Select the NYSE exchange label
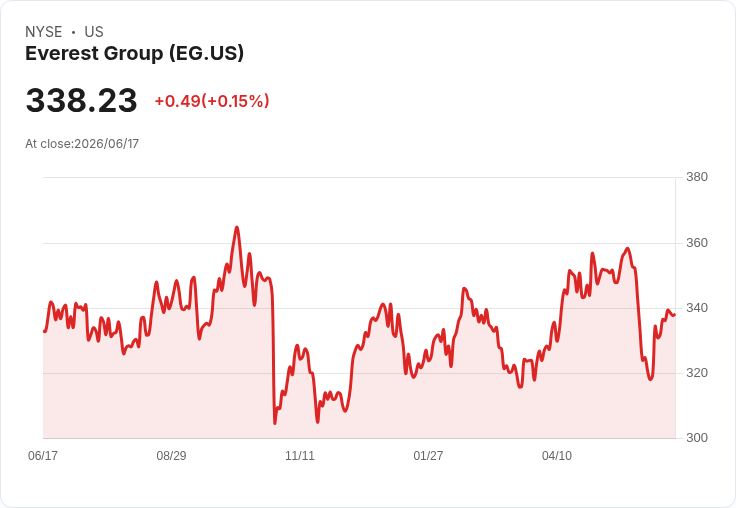736x508 pixels. (44, 32)
